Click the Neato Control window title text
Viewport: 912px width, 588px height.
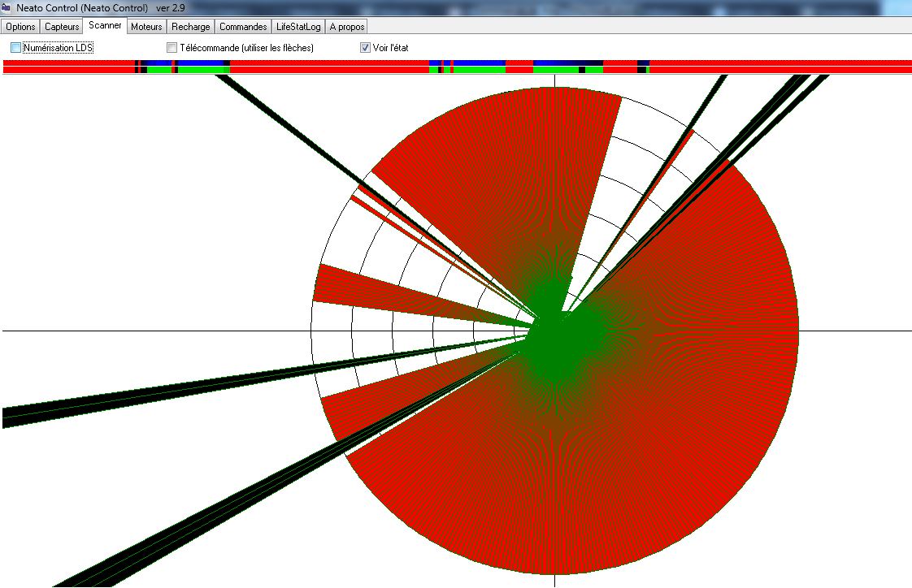click(x=81, y=7)
